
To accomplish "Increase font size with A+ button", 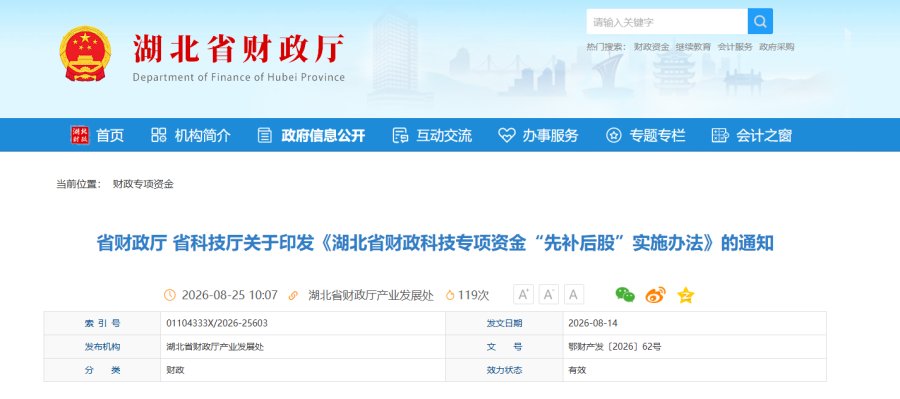I will [523, 295].
